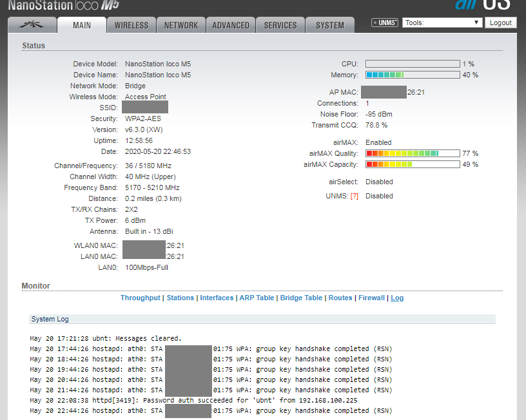Click the airMAX Quality bar

[413, 153]
